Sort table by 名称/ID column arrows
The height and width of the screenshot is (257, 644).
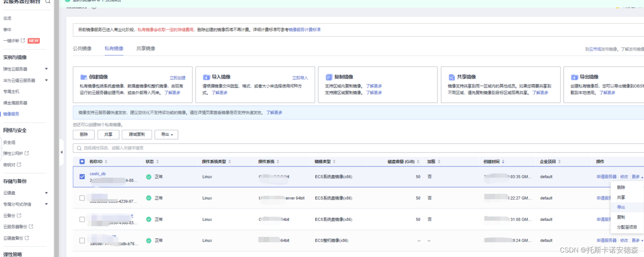[106, 162]
